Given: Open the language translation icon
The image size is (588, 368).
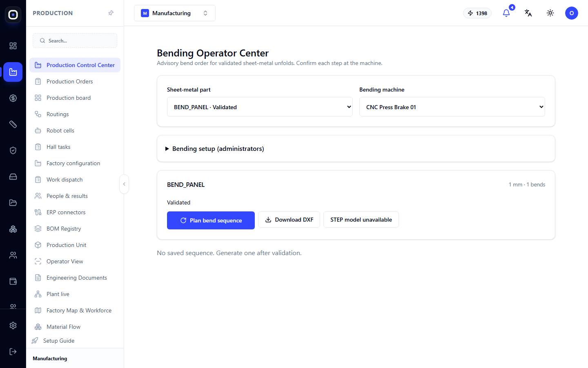Looking at the screenshot, I should click(528, 13).
